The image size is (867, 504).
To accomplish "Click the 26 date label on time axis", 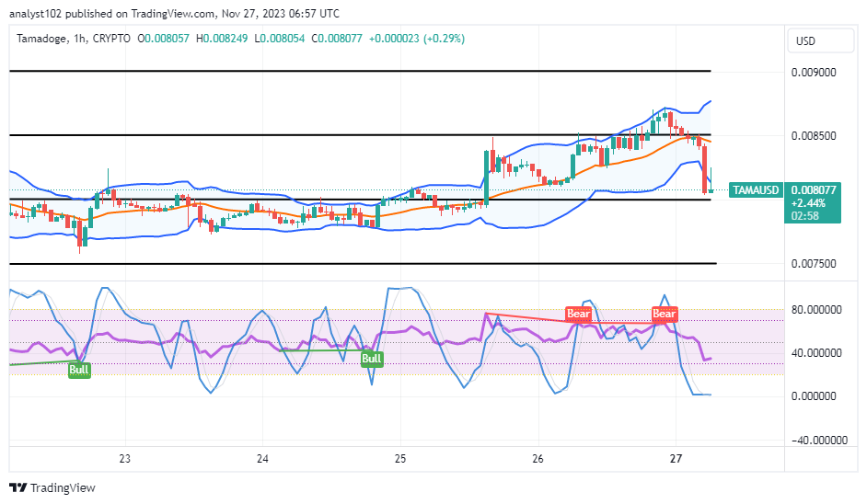I will pyautogui.click(x=538, y=458).
